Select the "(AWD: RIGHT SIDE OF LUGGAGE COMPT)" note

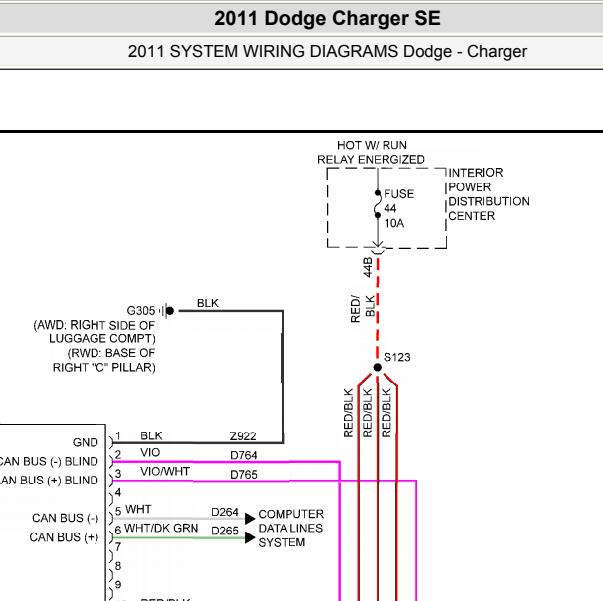click(x=95, y=332)
